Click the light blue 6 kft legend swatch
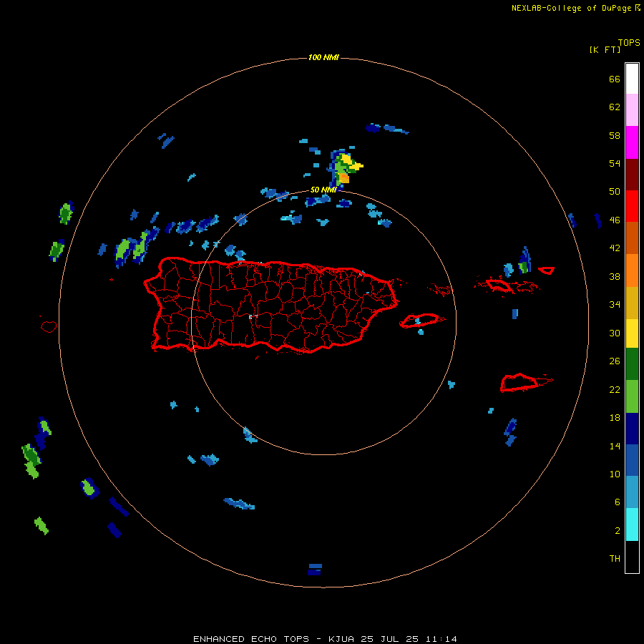644x644 pixels. coord(632,492)
